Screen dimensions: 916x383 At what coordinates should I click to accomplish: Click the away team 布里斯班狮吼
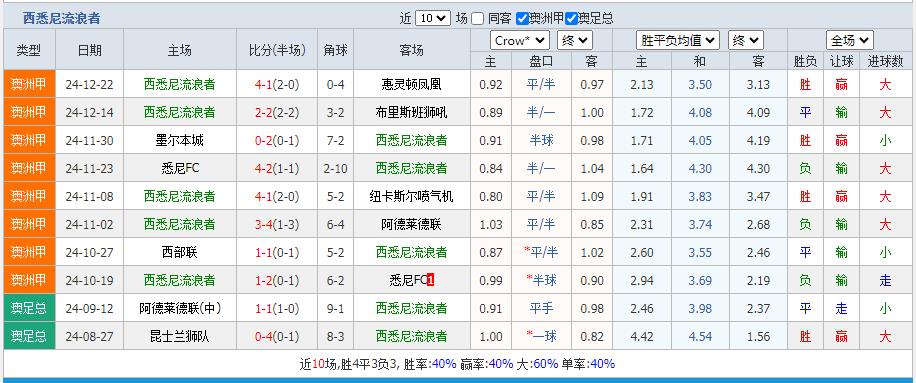click(x=411, y=113)
